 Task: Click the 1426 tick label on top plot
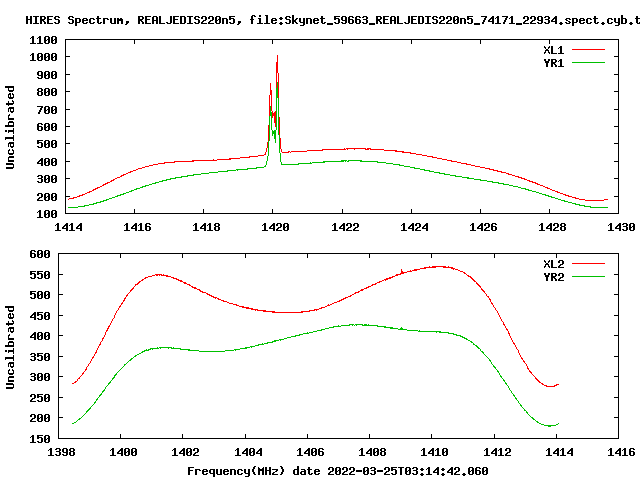point(483,227)
